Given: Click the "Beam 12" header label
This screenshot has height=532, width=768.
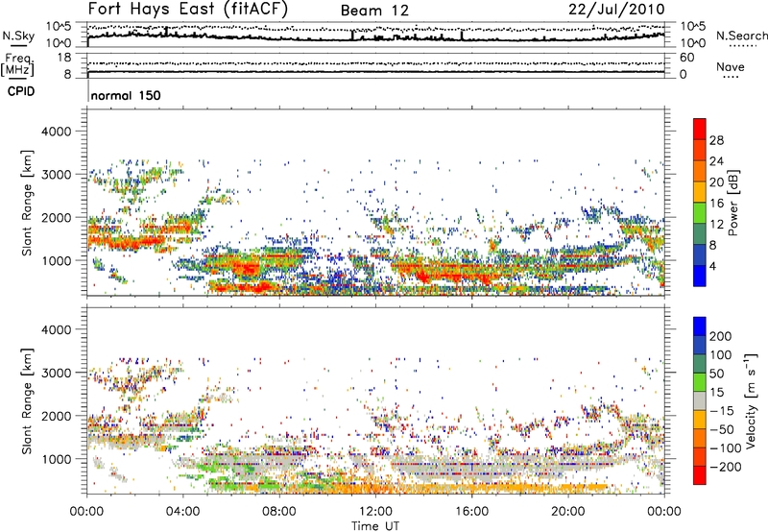Looking at the screenshot, I should tap(374, 11).
